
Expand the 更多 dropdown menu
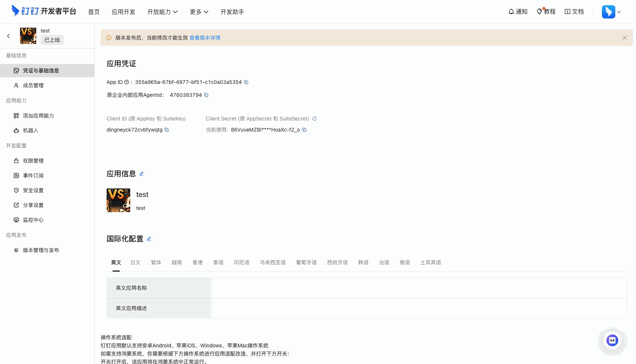pos(199,12)
